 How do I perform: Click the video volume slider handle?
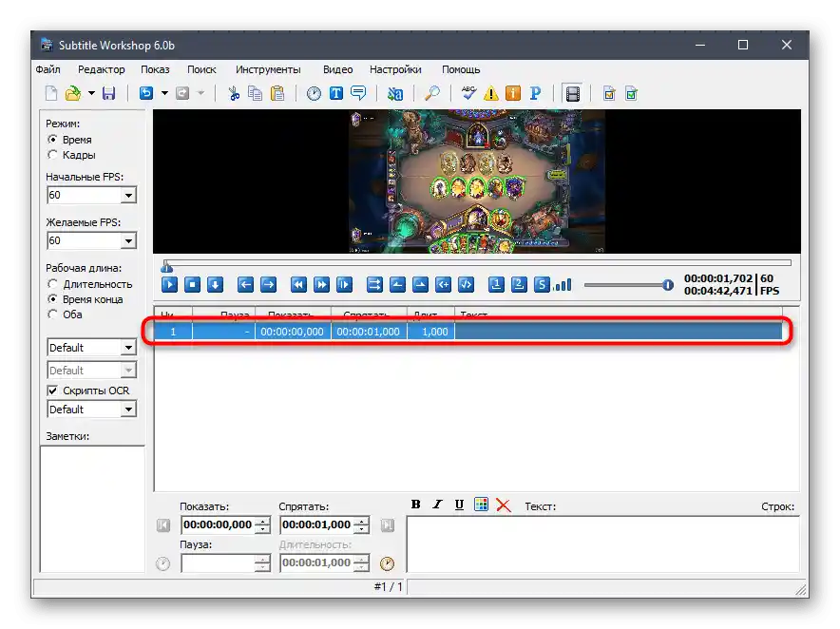click(x=668, y=284)
